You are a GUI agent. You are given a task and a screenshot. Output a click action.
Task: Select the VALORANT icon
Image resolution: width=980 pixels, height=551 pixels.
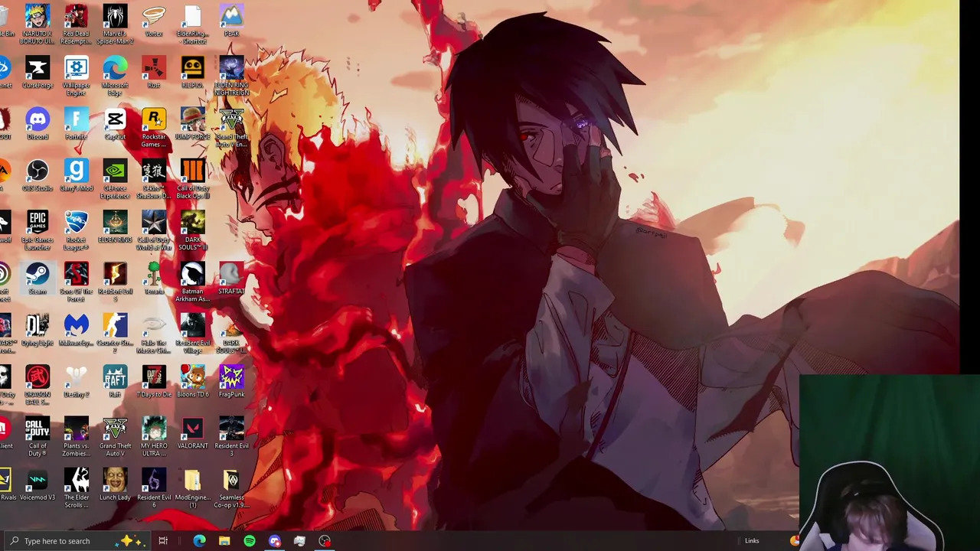[192, 432]
